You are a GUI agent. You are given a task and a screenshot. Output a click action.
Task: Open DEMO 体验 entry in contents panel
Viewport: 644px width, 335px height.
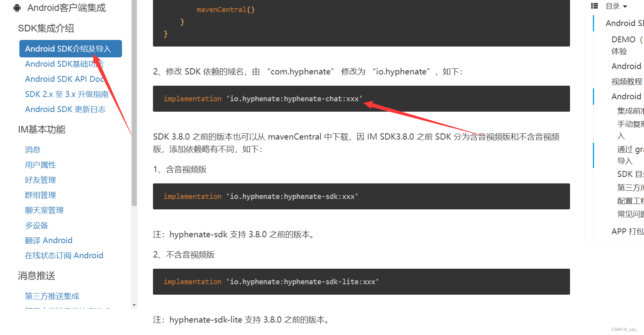coord(627,45)
